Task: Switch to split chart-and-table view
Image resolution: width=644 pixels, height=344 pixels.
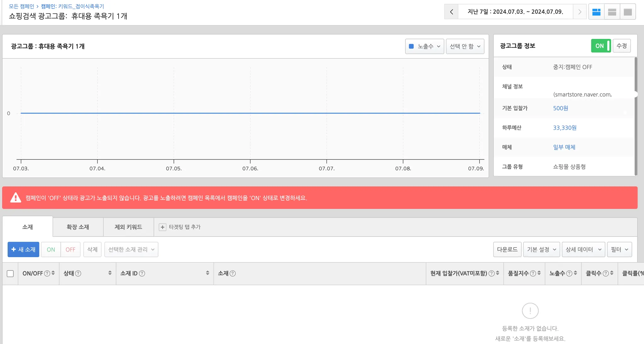Action: point(596,12)
